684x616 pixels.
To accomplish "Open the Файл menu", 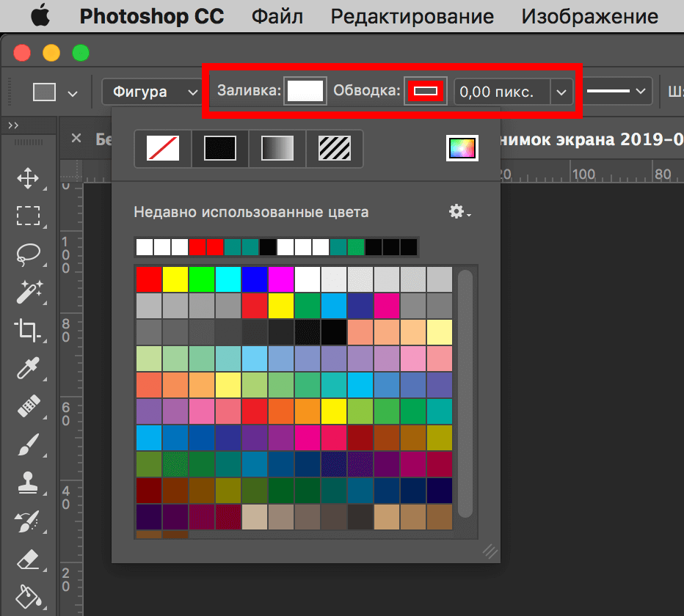I will pyautogui.click(x=278, y=16).
